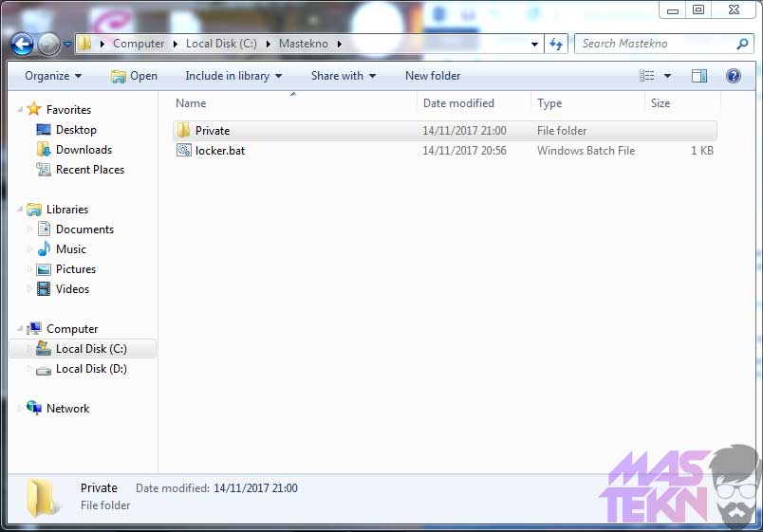This screenshot has width=763, height=532.
Task: Open Downloads in Favorites
Action: (84, 150)
